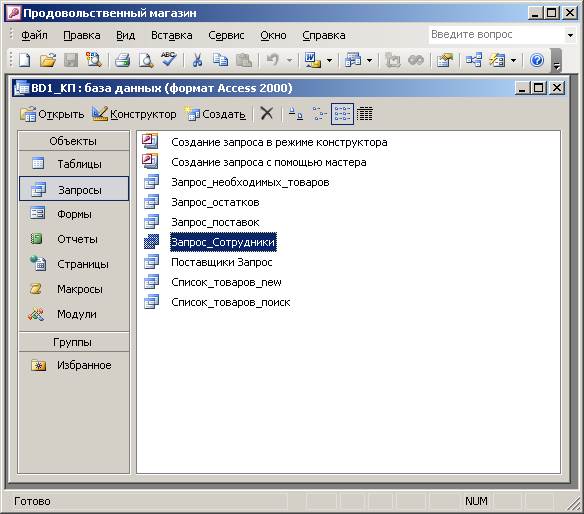
Task: Click the Analyze toolbar icon
Action: [x=353, y=60]
